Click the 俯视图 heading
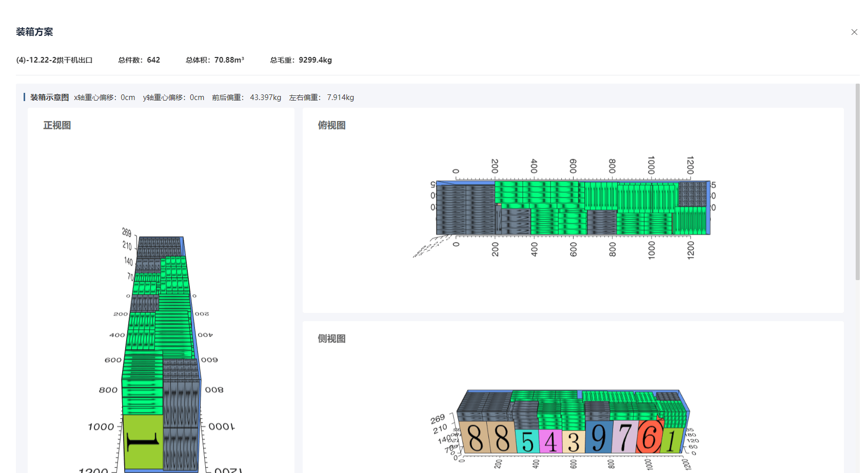Screen dimensions: 868x473 click(331, 125)
